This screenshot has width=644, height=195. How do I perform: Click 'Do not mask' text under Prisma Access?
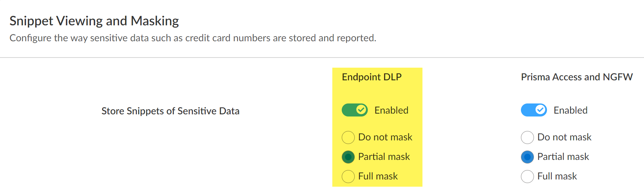point(564,137)
